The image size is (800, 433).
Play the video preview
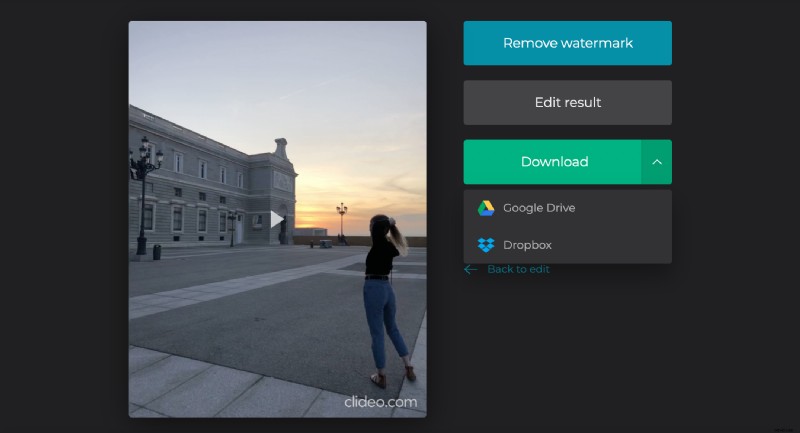pos(277,219)
